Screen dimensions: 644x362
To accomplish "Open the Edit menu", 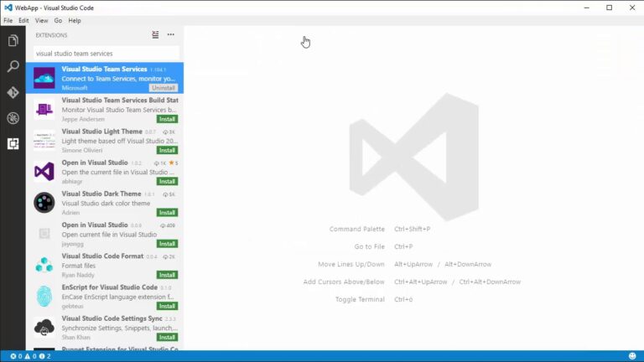I will [x=23, y=20].
